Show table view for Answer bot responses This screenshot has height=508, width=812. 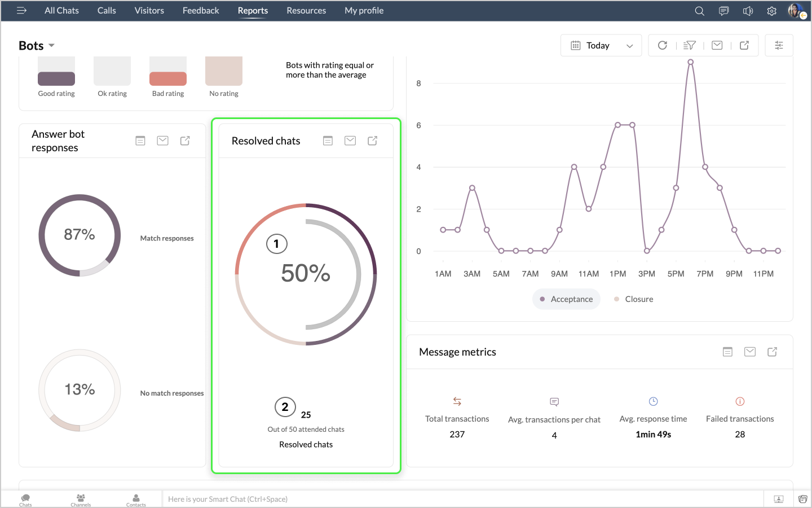(x=140, y=141)
